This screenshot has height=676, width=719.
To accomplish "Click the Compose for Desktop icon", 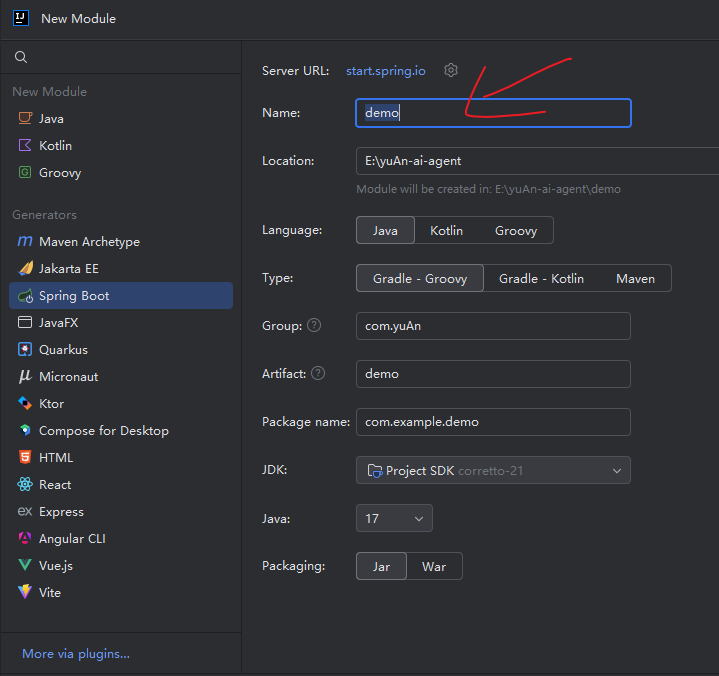I will pyautogui.click(x=25, y=430).
